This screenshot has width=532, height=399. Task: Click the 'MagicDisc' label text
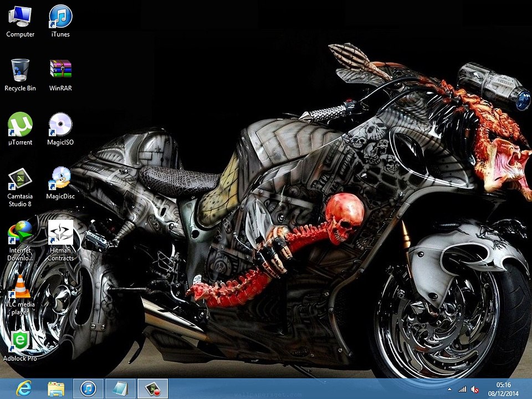click(x=60, y=196)
